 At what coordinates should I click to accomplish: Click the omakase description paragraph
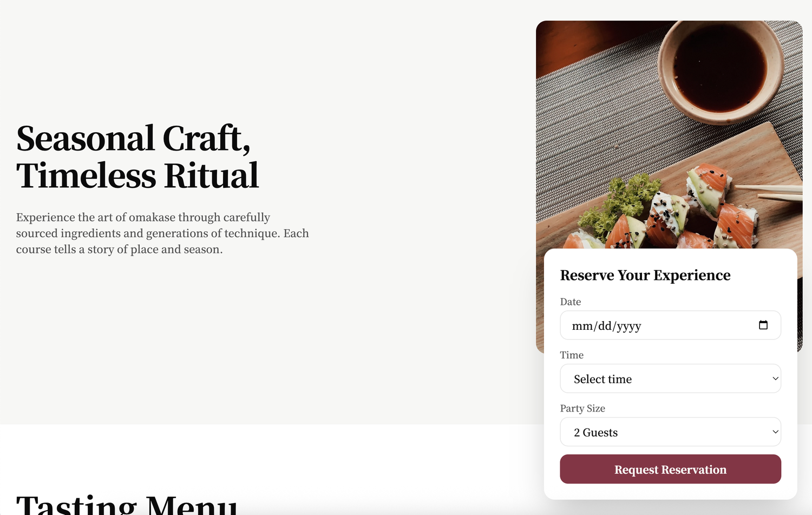click(x=162, y=233)
